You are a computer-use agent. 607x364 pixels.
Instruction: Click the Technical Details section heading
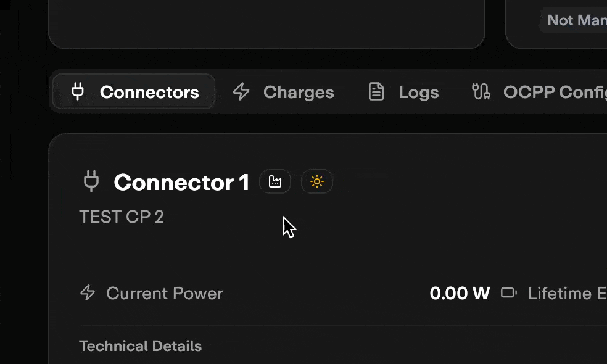click(x=141, y=346)
